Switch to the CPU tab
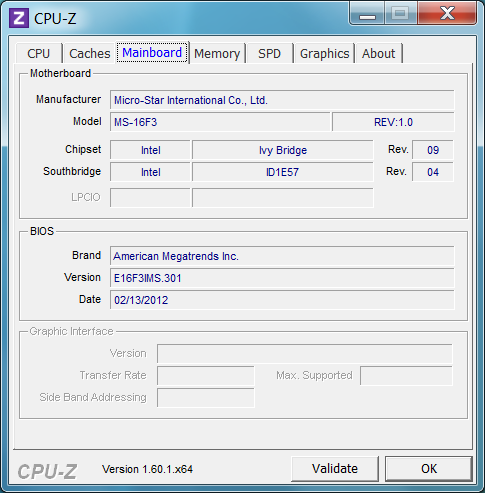This screenshot has height=493, width=485. (x=39, y=53)
